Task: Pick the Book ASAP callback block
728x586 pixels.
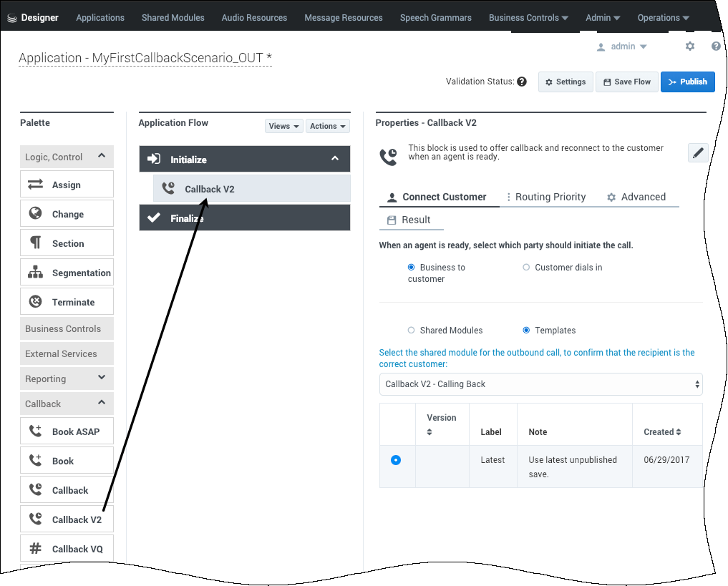Action: 67,431
